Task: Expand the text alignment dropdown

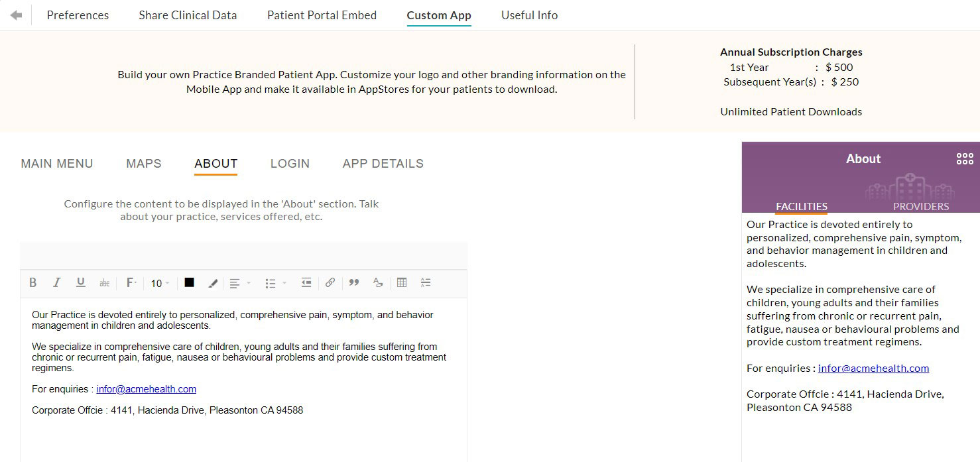Action: point(239,283)
